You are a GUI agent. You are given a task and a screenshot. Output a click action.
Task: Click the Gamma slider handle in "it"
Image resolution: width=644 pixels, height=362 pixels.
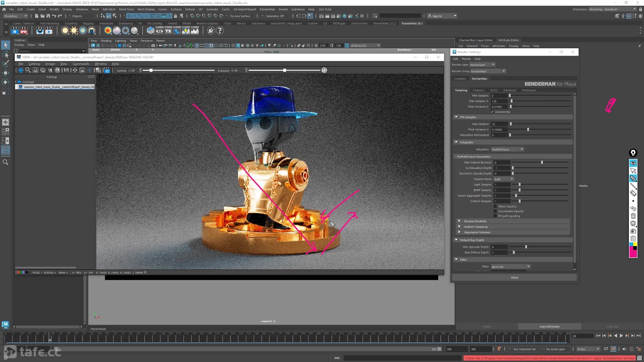pos(151,70)
